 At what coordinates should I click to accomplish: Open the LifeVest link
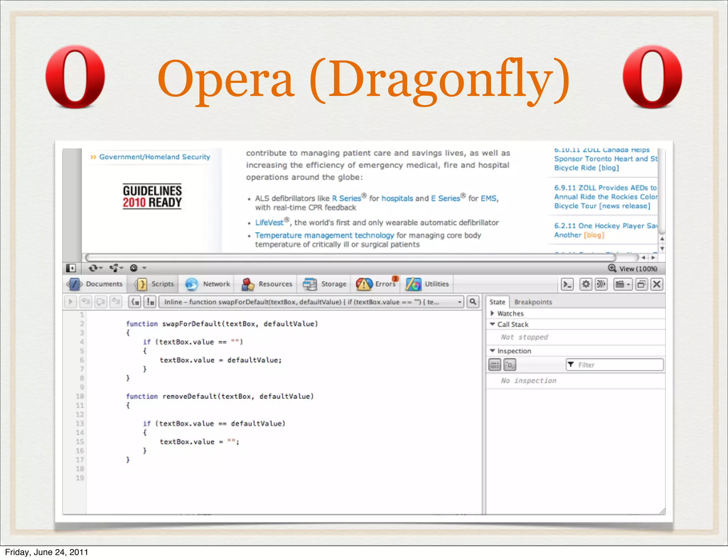269,222
